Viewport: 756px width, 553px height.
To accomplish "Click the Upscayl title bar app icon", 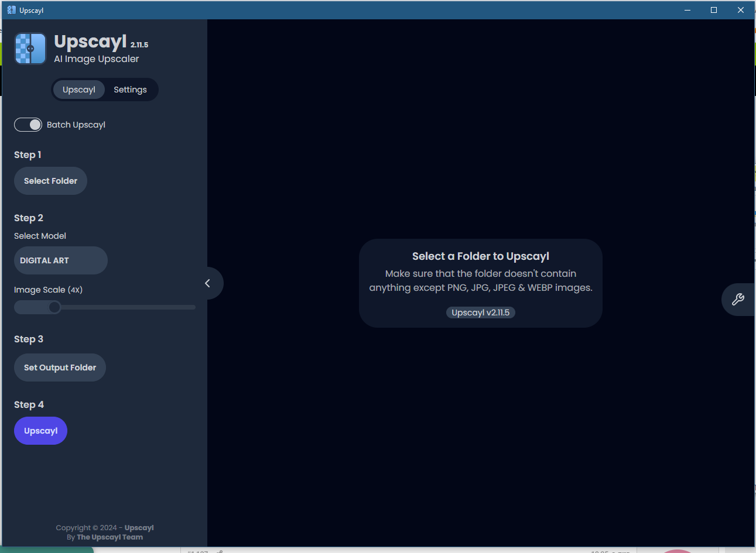I will point(11,10).
